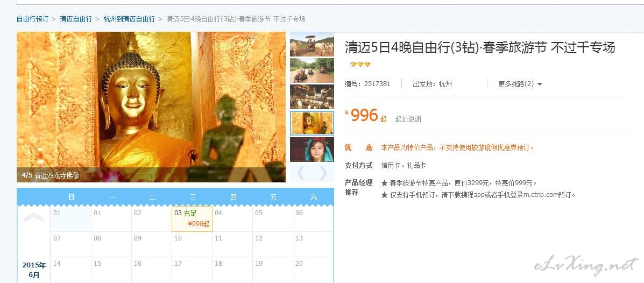This screenshot has height=283, width=644.
Task: Expand the 更多线路(2) dropdown
Action: pyautogui.click(x=520, y=84)
